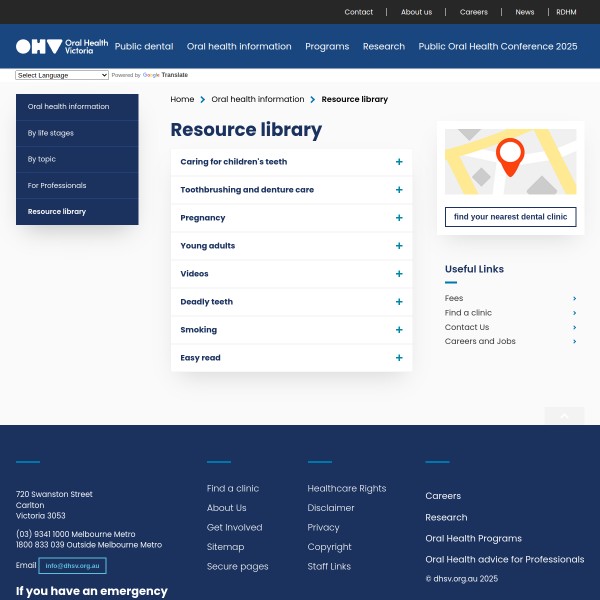Click the info@dhsv.org.au email button
The width and height of the screenshot is (600, 600).
(72, 566)
